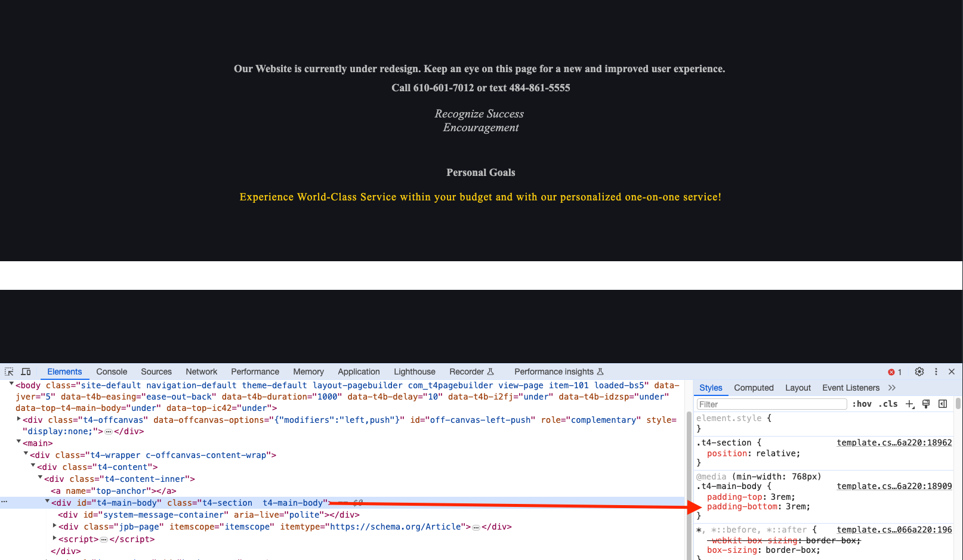This screenshot has width=963, height=560.
Task: Close the DevTools panel
Action: pyautogui.click(x=952, y=372)
